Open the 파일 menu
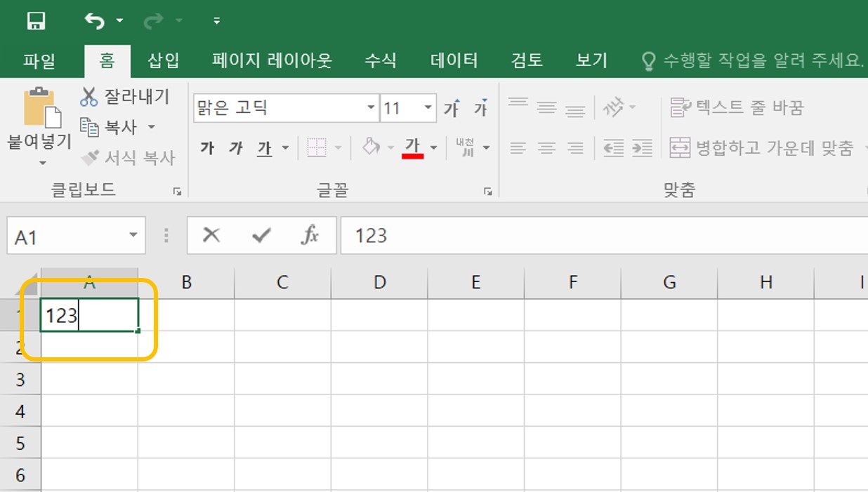The width and height of the screenshot is (868, 492). (39, 60)
